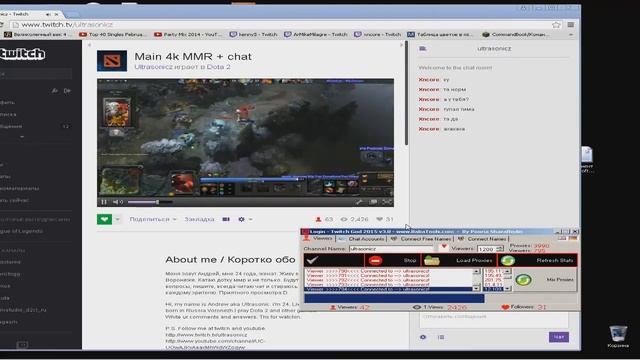Click the Viewers stat at Twitch God bottom
Screen dimensions: 640x360
point(349,307)
